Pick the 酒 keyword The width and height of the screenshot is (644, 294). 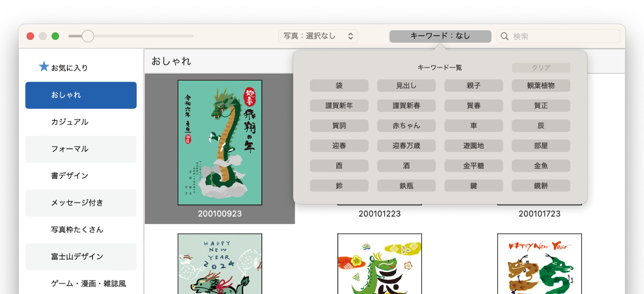click(x=406, y=166)
